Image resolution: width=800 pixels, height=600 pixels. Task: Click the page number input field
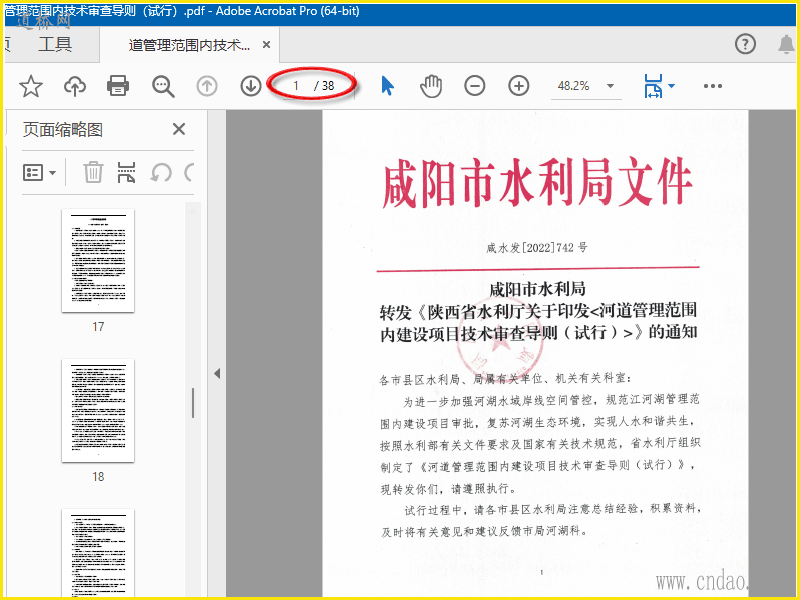point(296,86)
